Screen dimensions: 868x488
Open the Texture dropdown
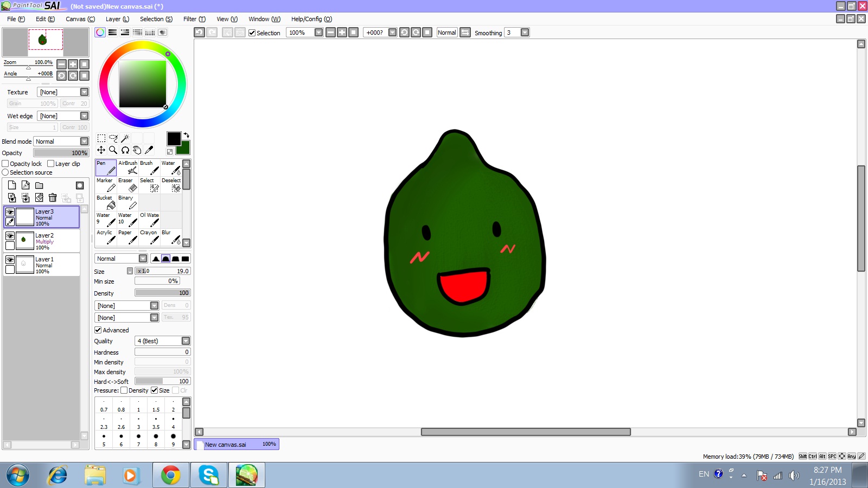pos(84,92)
